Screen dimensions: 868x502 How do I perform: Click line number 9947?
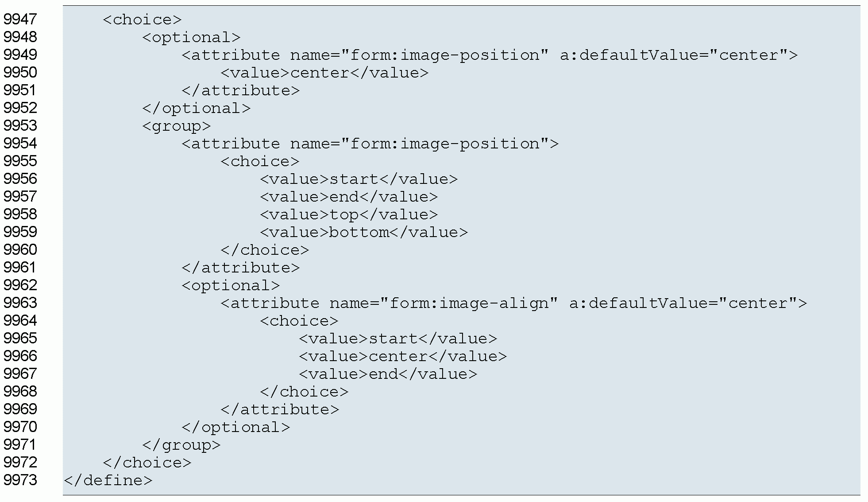tap(20, 19)
